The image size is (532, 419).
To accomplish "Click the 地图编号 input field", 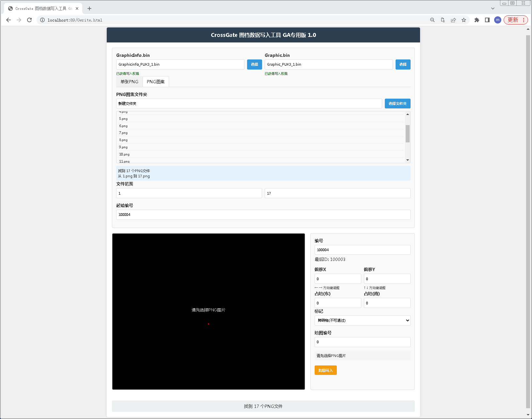I will [363, 342].
